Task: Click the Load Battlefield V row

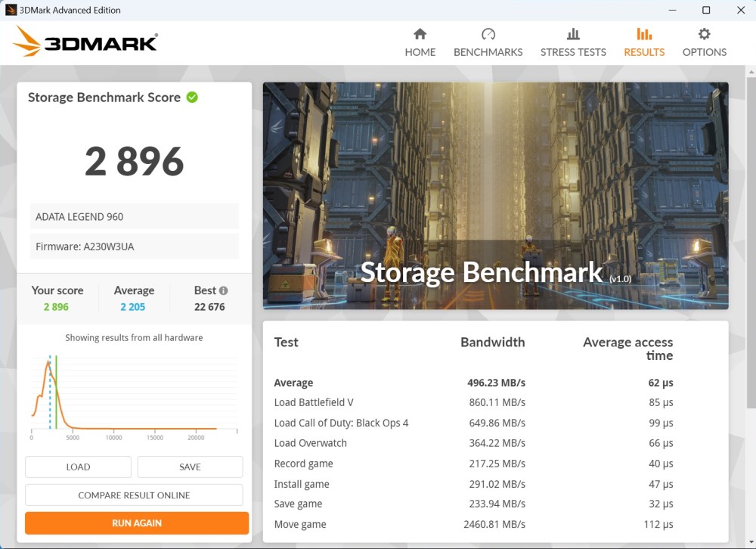Action: (x=473, y=402)
